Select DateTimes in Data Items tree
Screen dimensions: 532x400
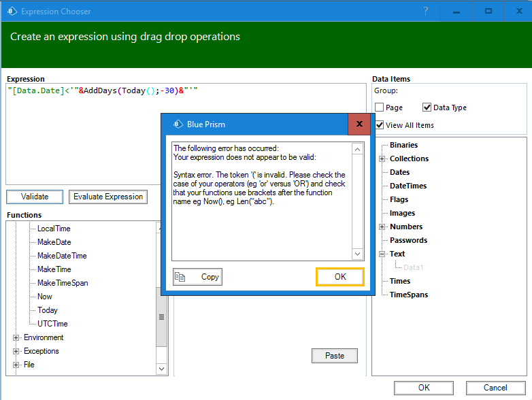point(408,186)
